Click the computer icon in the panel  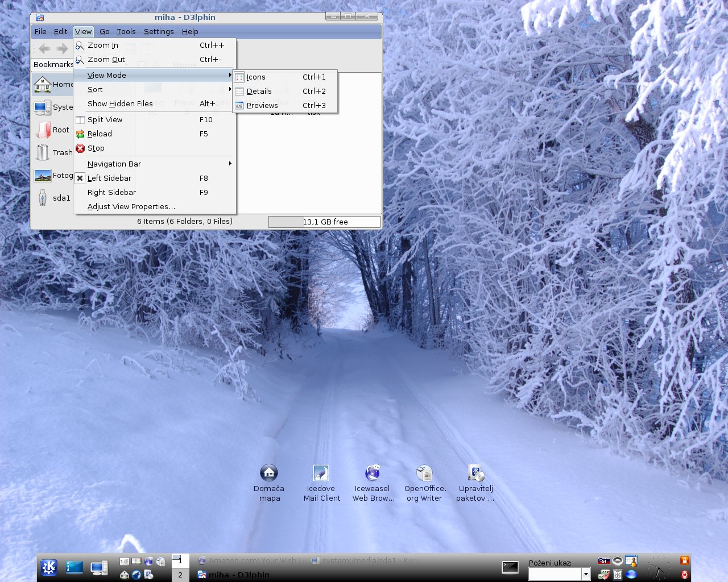[99, 567]
